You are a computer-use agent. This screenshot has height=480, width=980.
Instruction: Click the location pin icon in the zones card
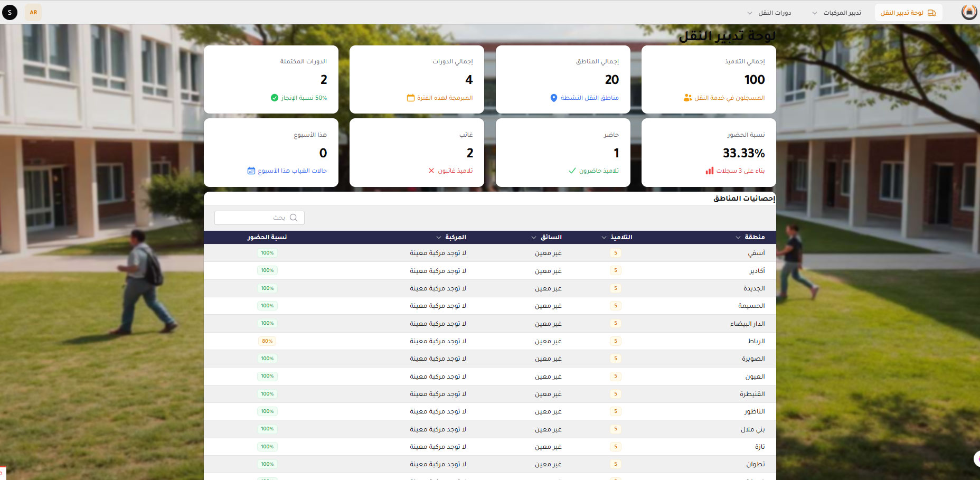click(x=553, y=98)
